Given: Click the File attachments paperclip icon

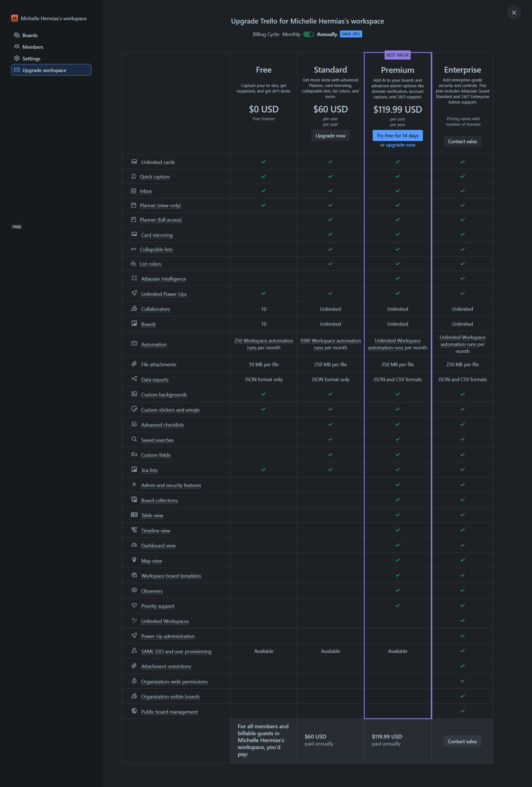Looking at the screenshot, I should coord(134,364).
